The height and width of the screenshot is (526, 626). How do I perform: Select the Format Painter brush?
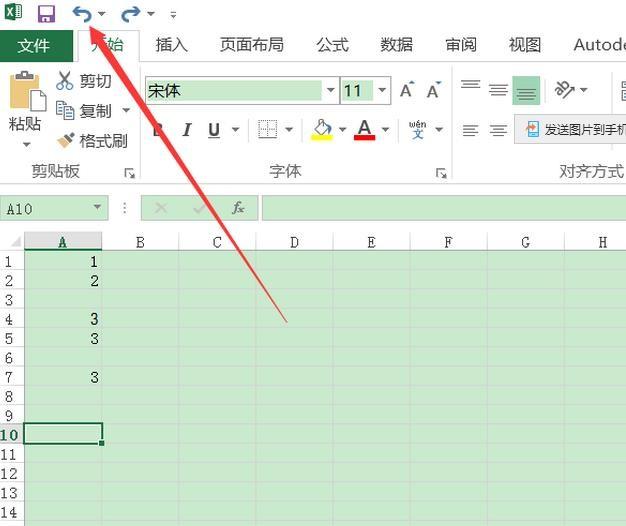click(66, 141)
